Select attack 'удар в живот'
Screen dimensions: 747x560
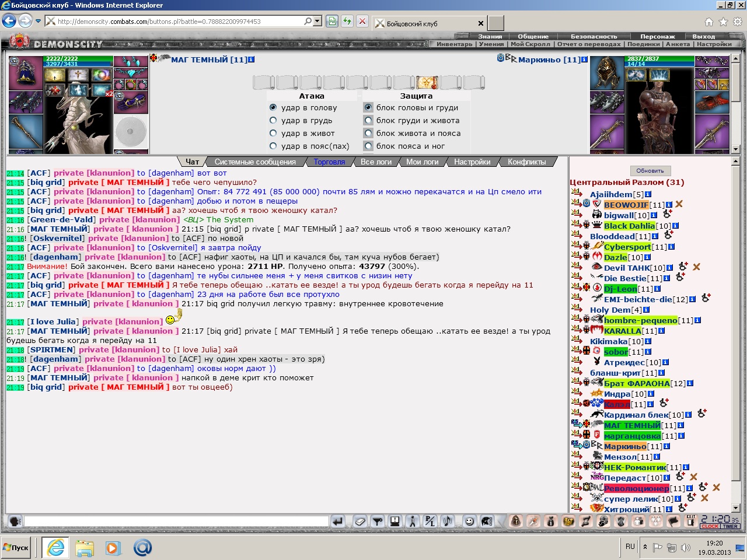pos(273,133)
